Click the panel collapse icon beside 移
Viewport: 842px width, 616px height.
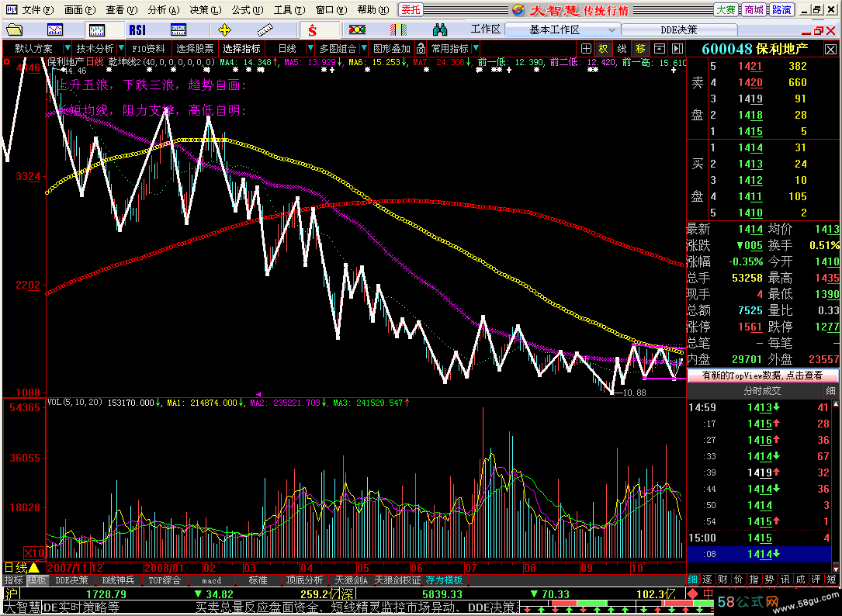coord(660,49)
